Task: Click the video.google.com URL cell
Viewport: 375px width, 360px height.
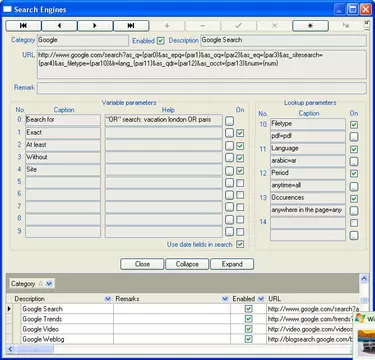Action: tap(310, 329)
